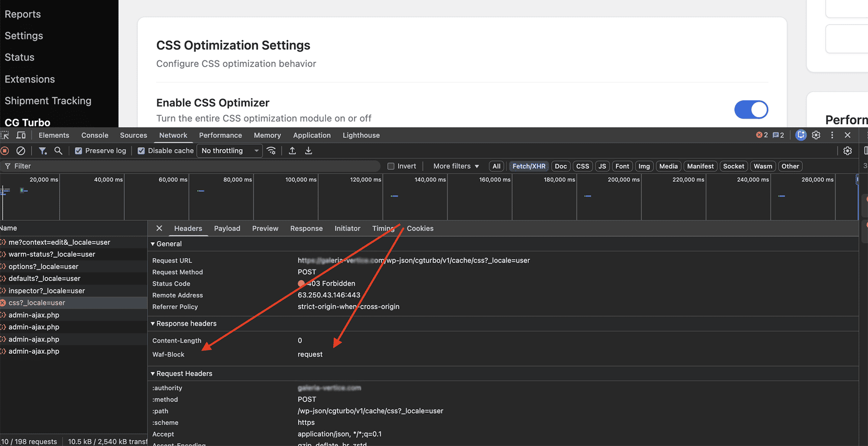Image resolution: width=868 pixels, height=446 pixels.
Task: Uncheck Preserve log checkbox
Action: tap(78, 151)
